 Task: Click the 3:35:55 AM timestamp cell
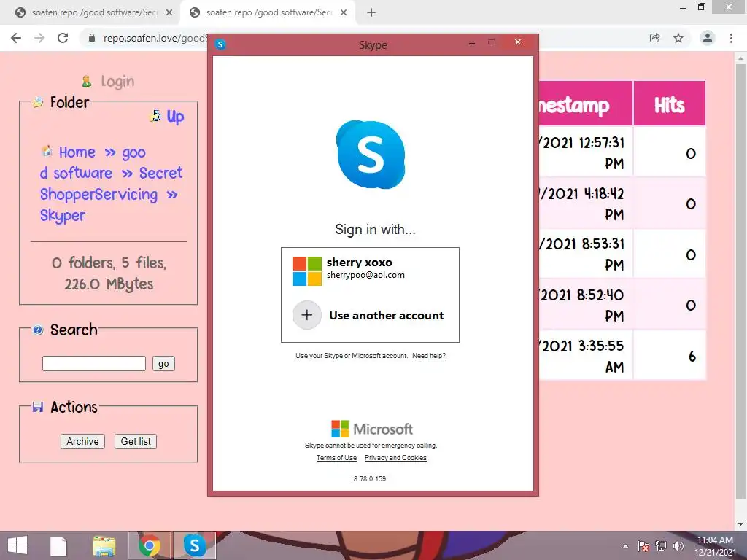pos(586,355)
